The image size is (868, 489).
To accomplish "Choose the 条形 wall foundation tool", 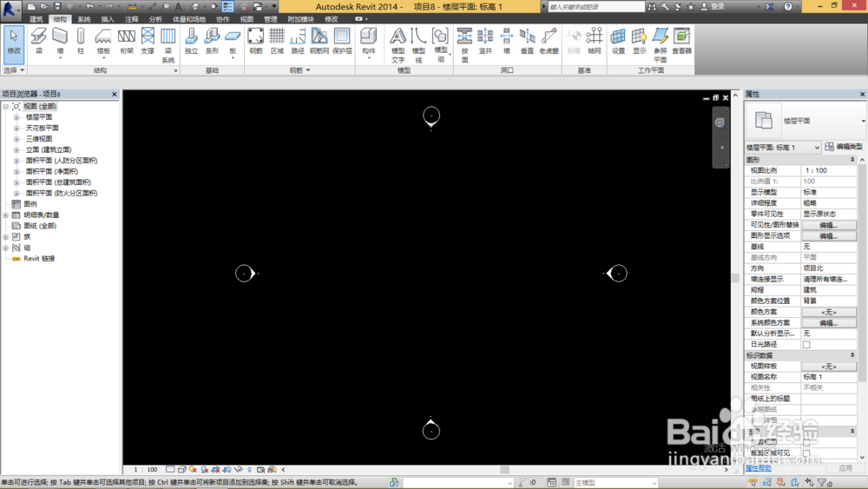I will pos(212,41).
